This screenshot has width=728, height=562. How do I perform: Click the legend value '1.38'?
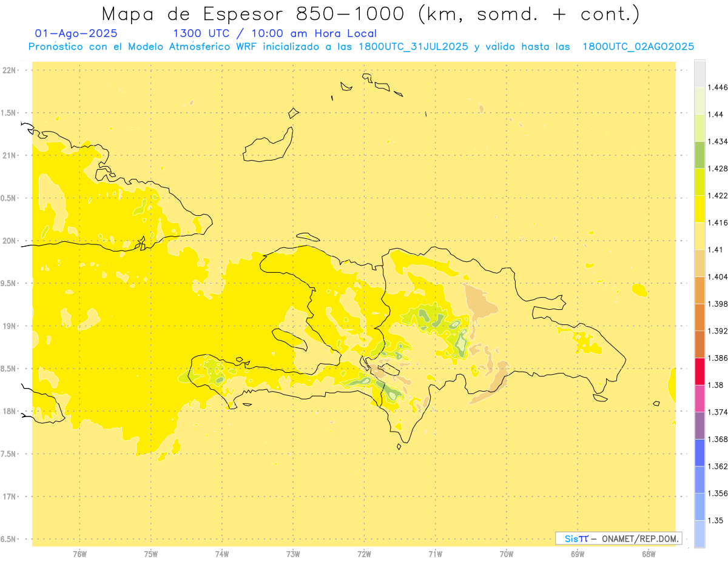tap(716, 385)
